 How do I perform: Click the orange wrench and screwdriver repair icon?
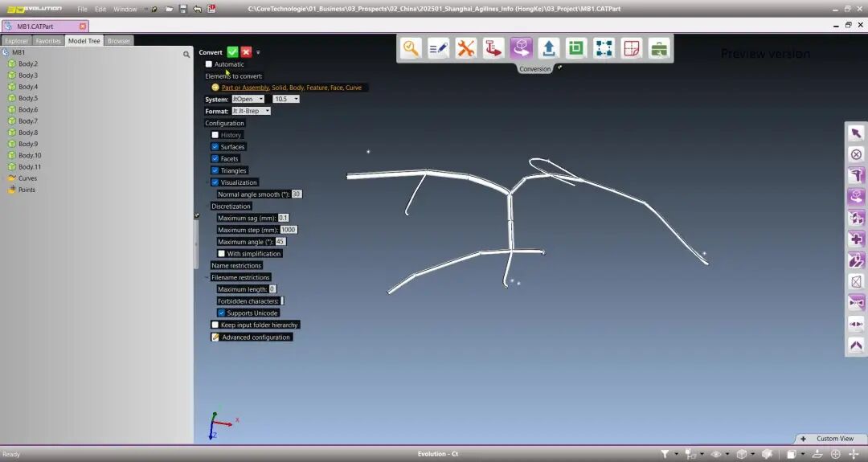tap(466, 48)
